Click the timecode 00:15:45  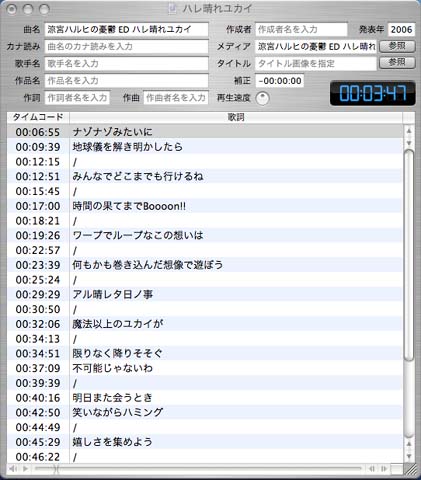click(x=38, y=191)
